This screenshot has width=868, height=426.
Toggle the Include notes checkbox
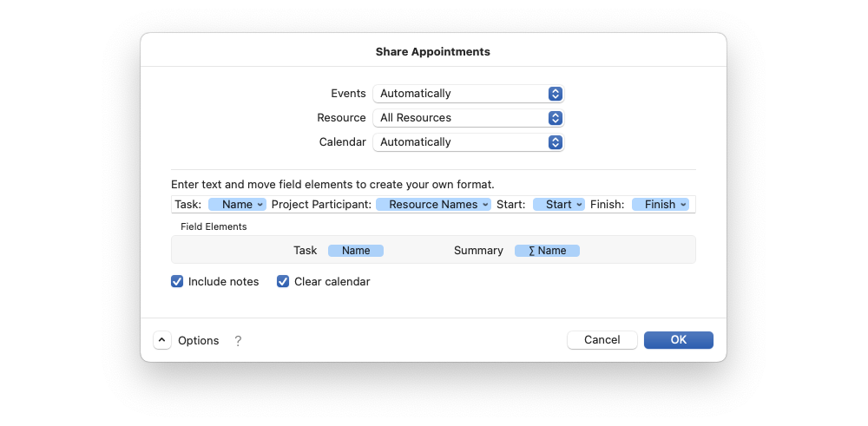click(x=177, y=282)
